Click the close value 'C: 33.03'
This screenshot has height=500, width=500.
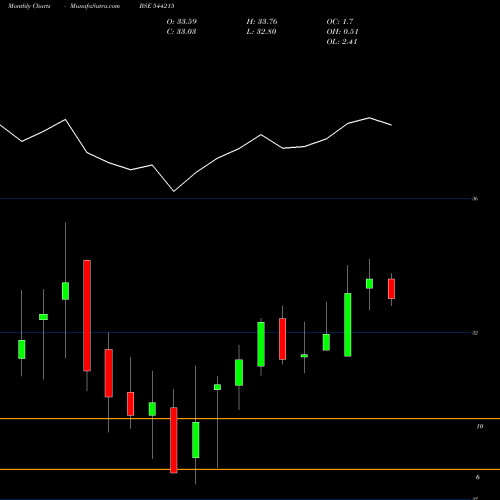point(181,32)
